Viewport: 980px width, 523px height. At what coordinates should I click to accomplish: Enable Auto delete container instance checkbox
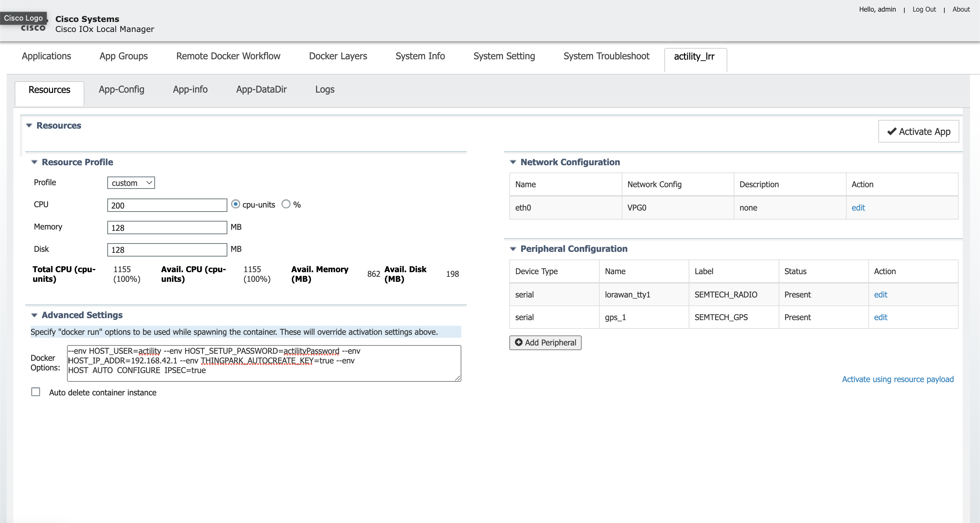pyautogui.click(x=36, y=392)
